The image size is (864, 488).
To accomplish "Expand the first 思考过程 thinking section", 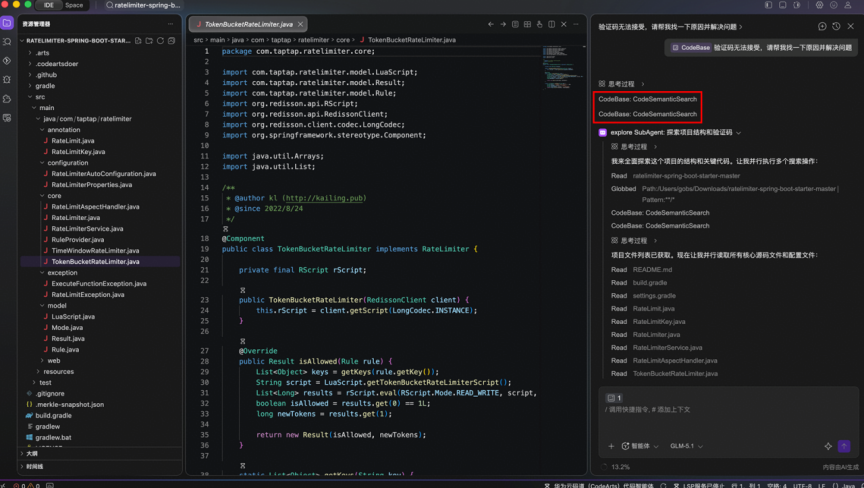I will 622,84.
